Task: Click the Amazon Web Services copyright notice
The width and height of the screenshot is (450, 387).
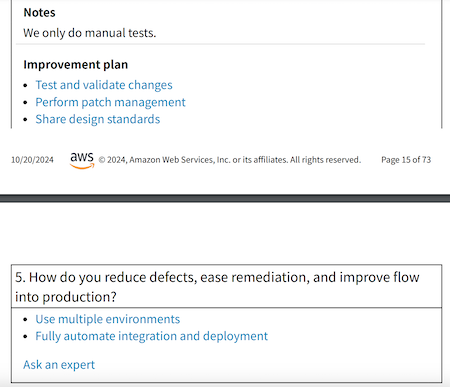Action: tap(230, 160)
